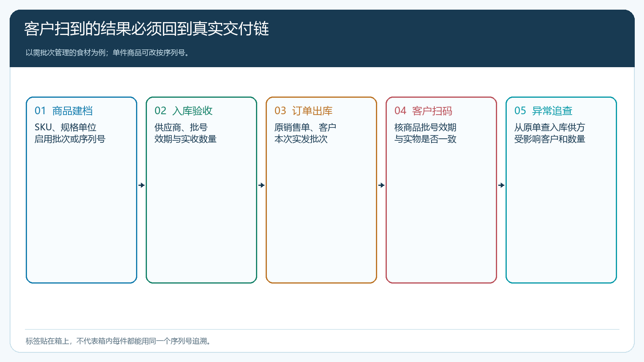Select the line SKU、规格单位
The image size is (644, 362).
point(66,128)
